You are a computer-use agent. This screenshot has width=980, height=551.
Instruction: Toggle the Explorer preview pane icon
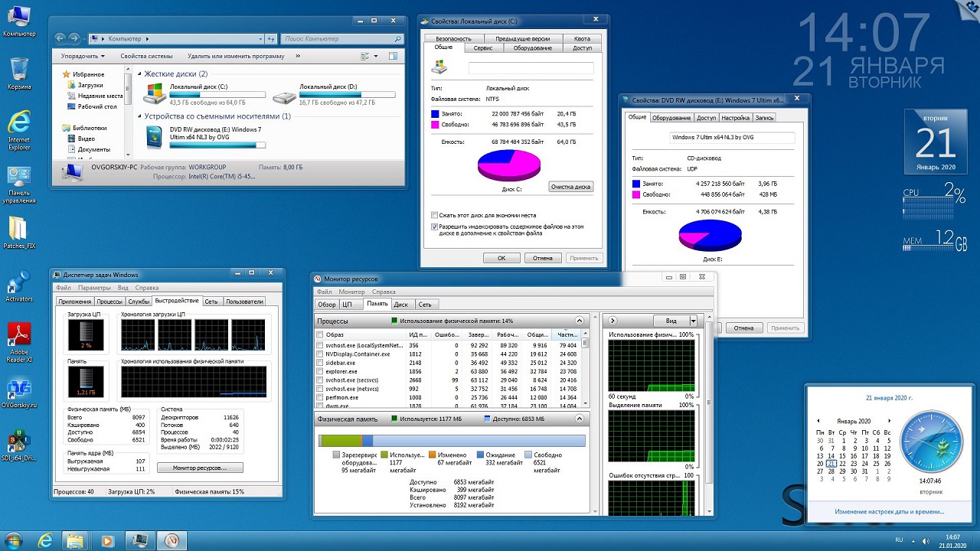pos(393,56)
